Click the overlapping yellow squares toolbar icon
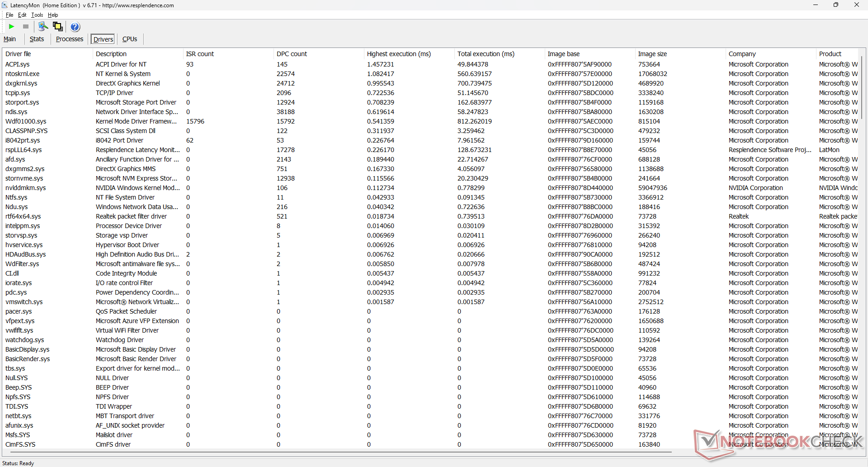This screenshot has width=868, height=467. (x=58, y=27)
